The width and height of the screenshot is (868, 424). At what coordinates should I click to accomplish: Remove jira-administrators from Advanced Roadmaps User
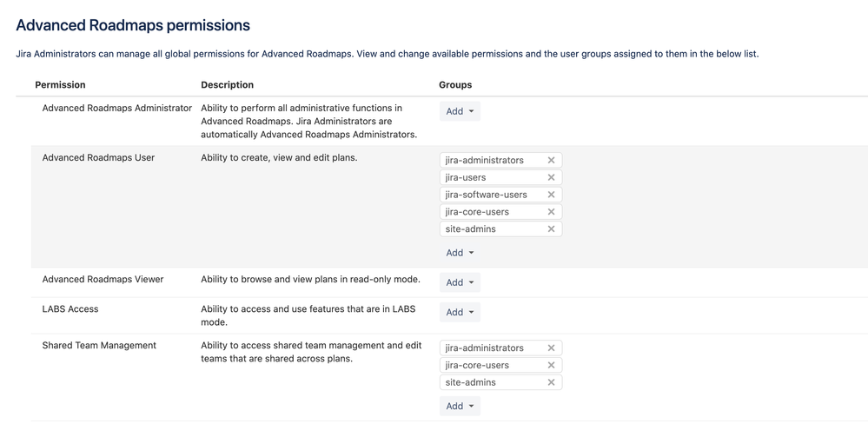click(x=551, y=160)
